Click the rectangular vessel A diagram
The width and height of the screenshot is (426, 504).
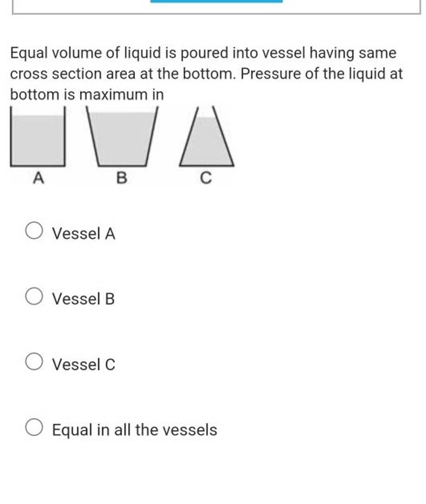38,137
